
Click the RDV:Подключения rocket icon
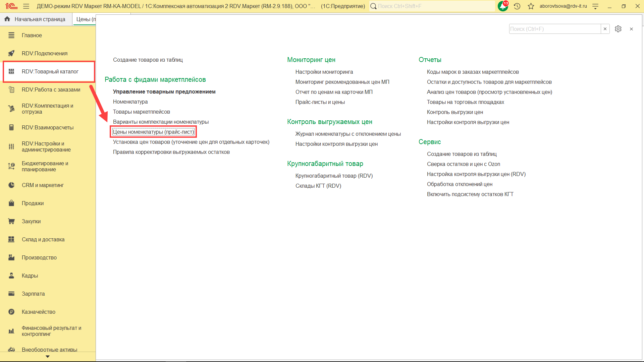point(11,54)
